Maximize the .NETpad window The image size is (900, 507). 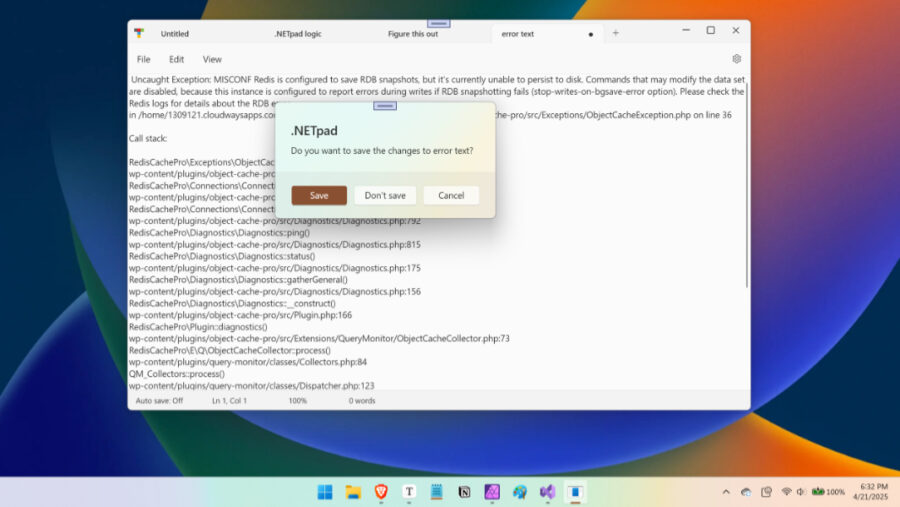point(711,30)
